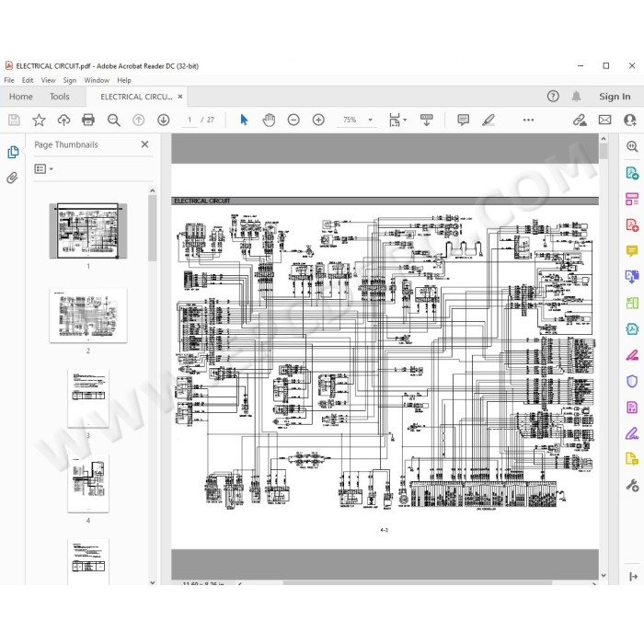This screenshot has height=644, width=644.
Task: Select page 1 thumbnail
Action: click(x=88, y=231)
